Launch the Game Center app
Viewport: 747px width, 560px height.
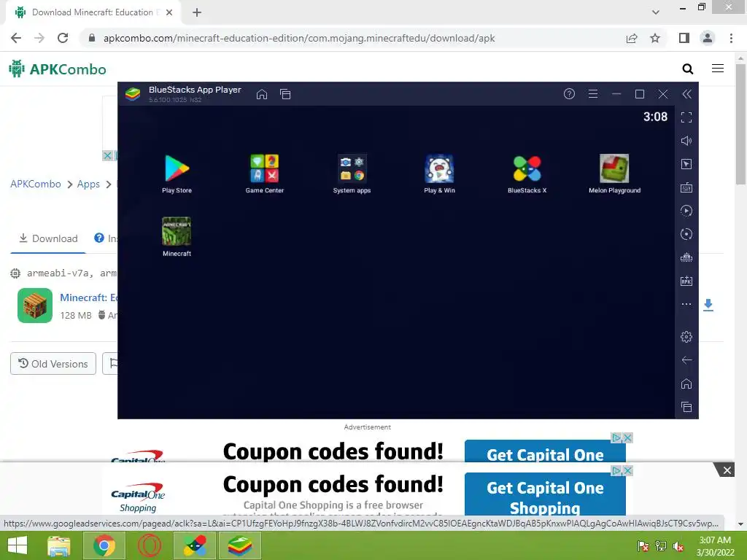click(264, 168)
